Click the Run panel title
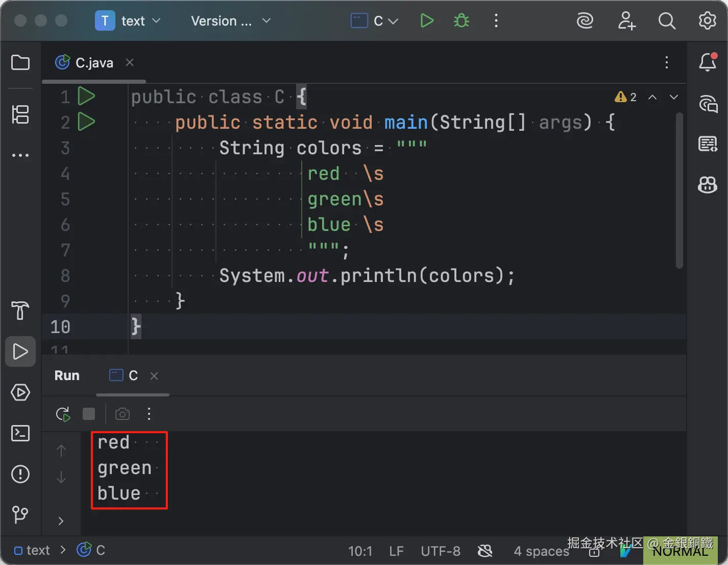The width and height of the screenshot is (728, 565). (67, 375)
